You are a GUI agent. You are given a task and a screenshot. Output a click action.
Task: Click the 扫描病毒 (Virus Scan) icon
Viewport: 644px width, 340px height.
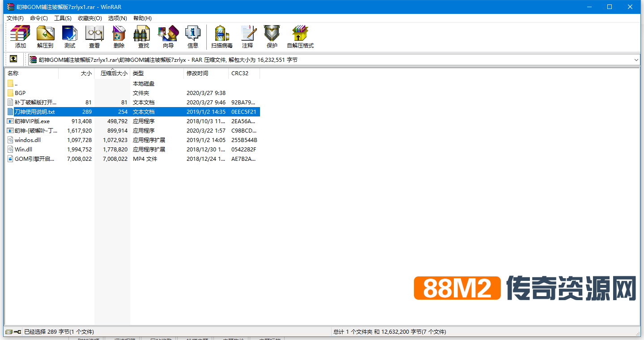[222, 34]
